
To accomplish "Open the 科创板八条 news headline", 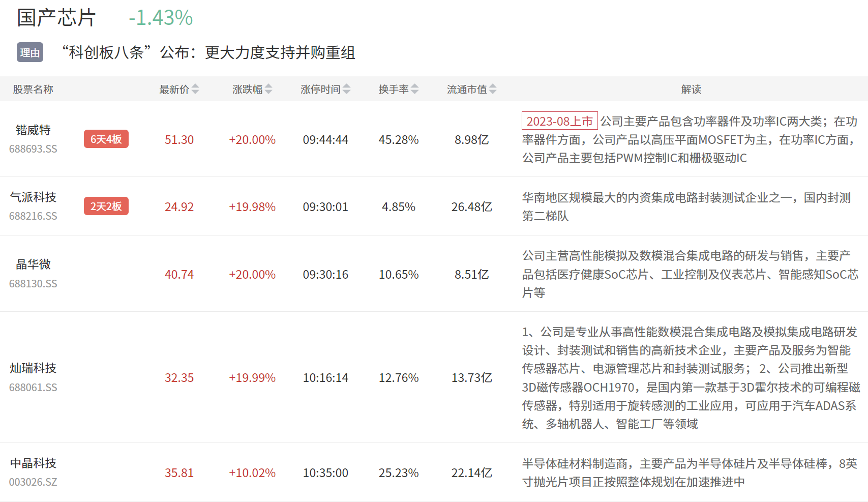I will pyautogui.click(x=208, y=52).
